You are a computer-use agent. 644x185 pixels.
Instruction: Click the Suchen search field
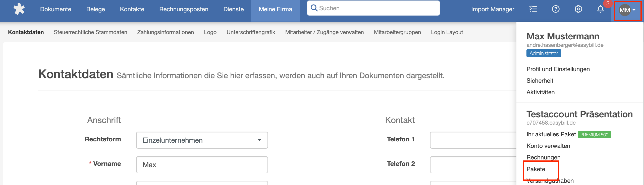(x=373, y=8)
